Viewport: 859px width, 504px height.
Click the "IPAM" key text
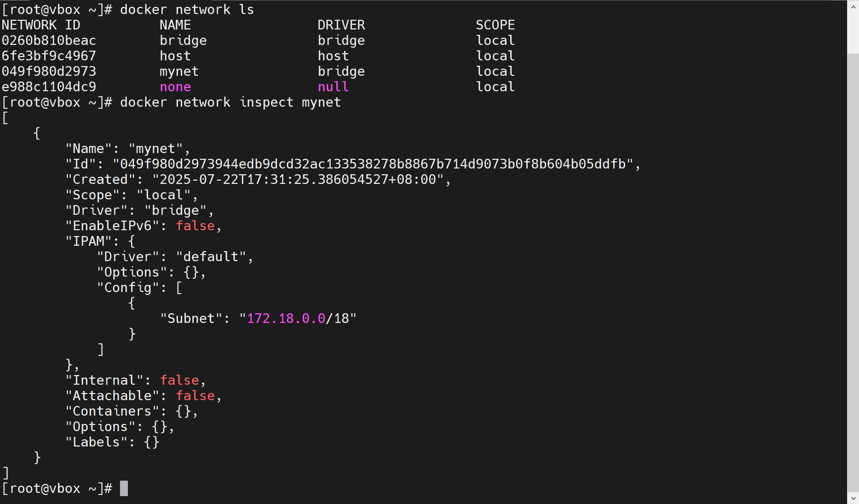(x=89, y=241)
